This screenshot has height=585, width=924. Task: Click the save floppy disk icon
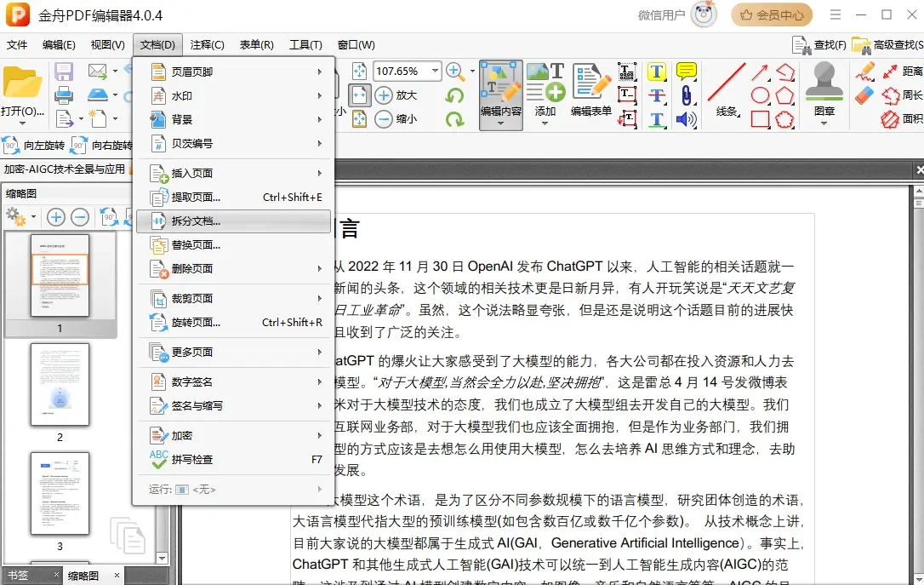(63, 72)
